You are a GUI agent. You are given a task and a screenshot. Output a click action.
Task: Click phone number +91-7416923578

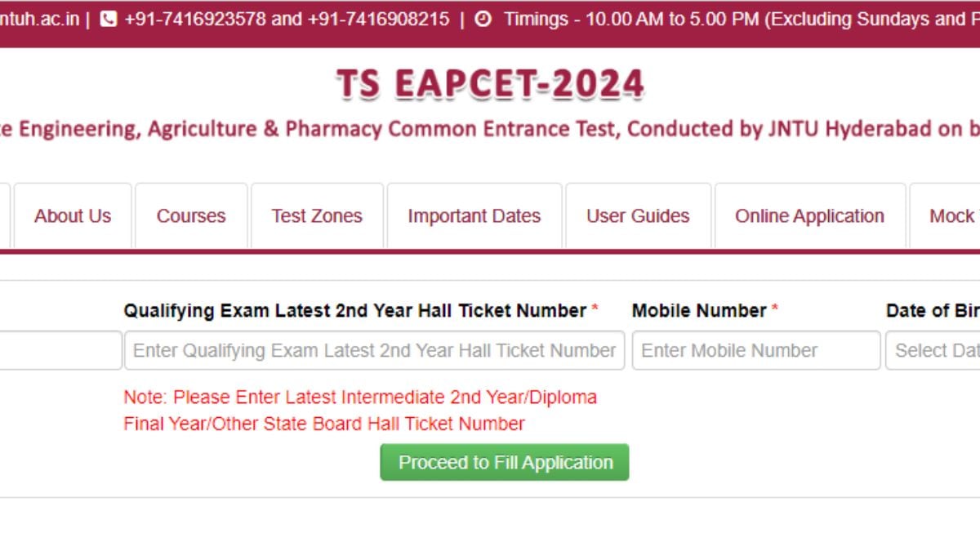click(194, 19)
